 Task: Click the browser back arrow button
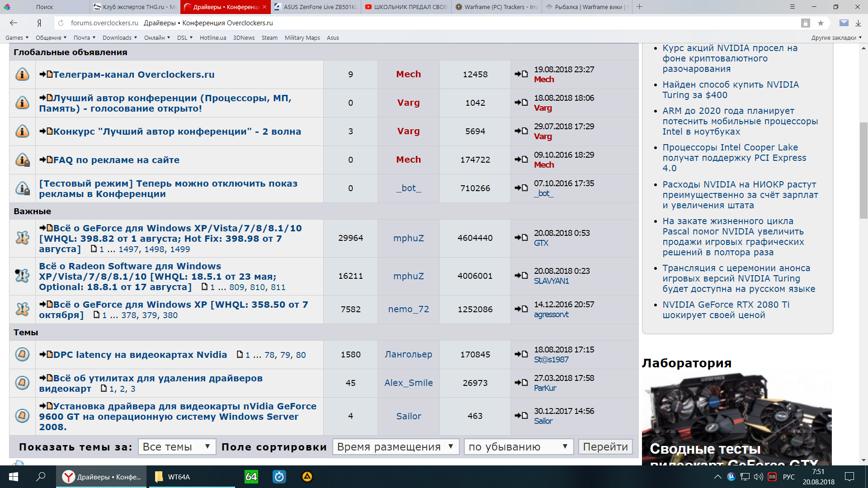(x=14, y=23)
